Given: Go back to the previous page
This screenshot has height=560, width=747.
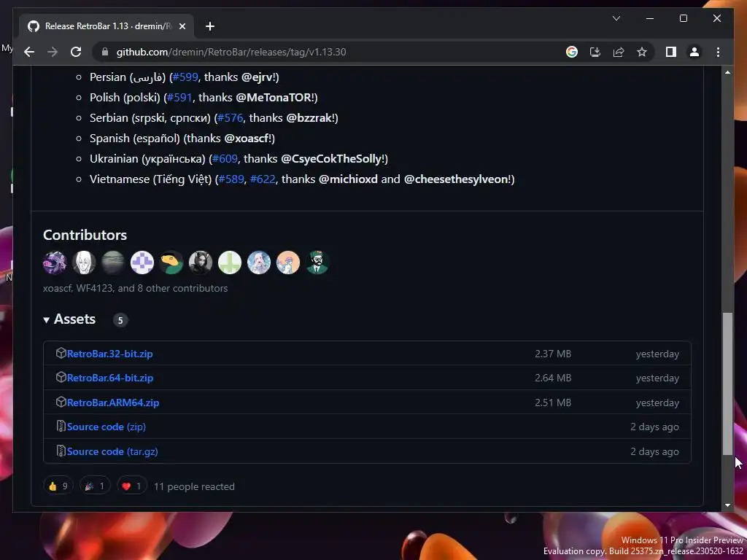Looking at the screenshot, I should coord(29,52).
